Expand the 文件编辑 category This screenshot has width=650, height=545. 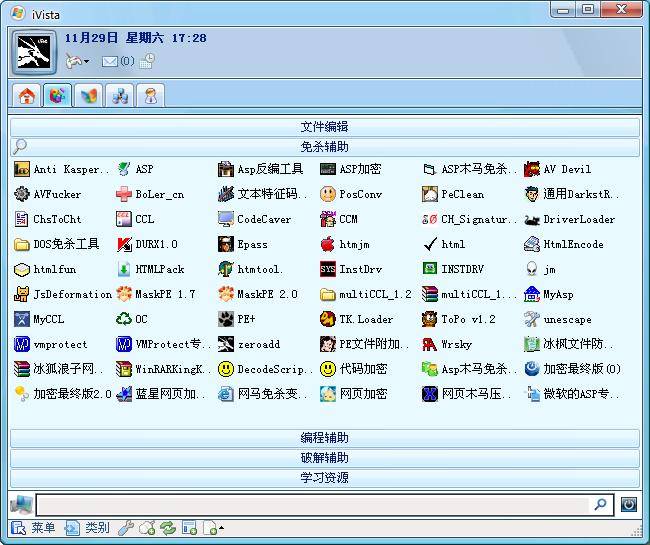point(324,127)
